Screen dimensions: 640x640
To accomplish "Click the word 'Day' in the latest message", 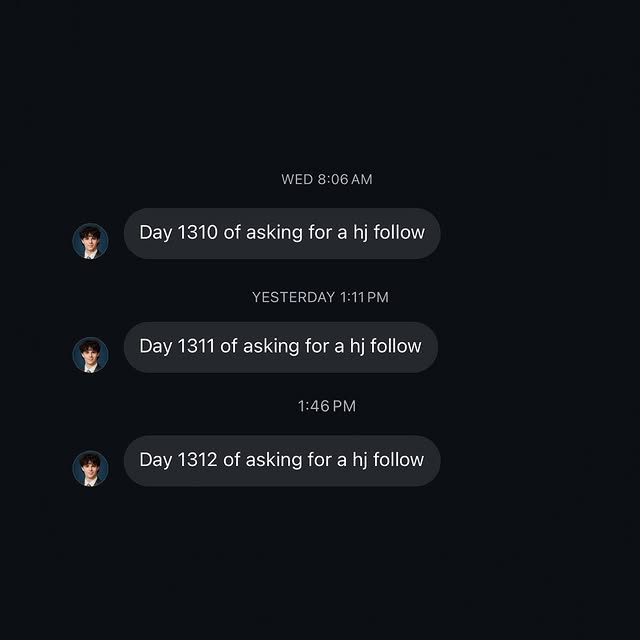I will tap(155, 461).
